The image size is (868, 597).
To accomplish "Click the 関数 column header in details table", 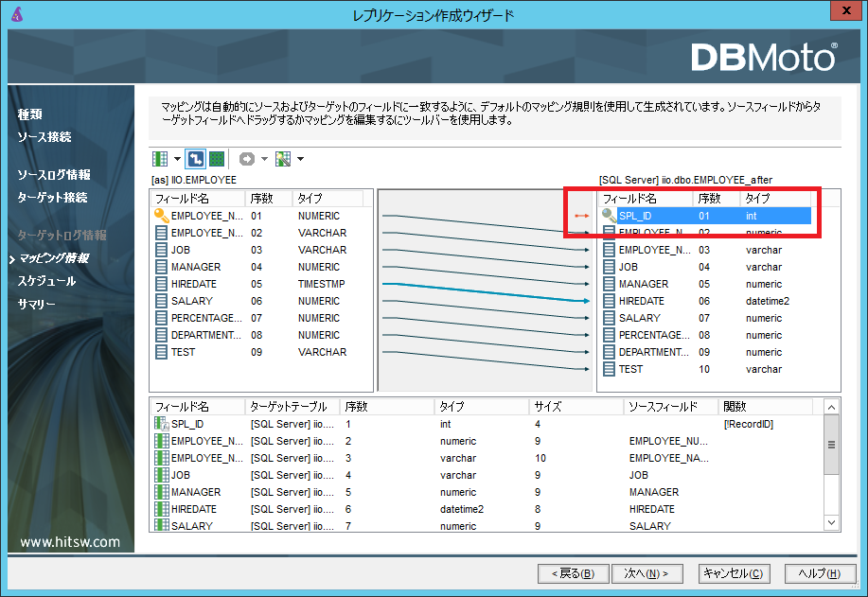I will tap(765, 407).
